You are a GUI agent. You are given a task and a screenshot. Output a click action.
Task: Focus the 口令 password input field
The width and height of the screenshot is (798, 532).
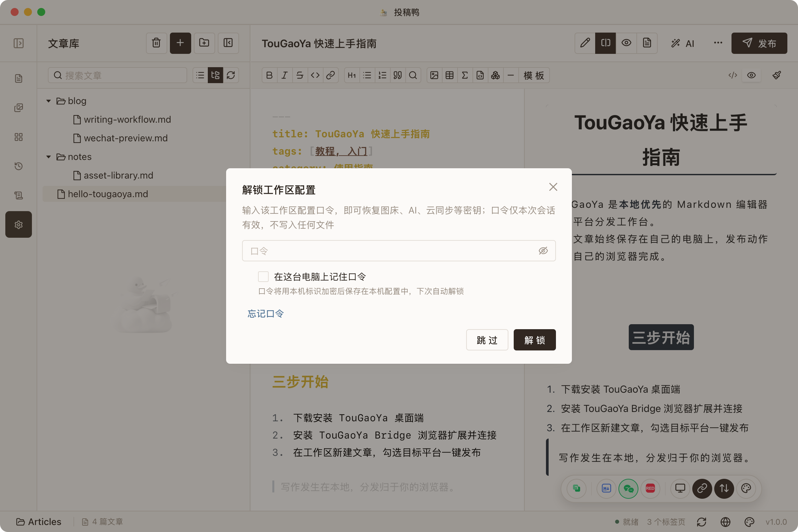[399, 251]
